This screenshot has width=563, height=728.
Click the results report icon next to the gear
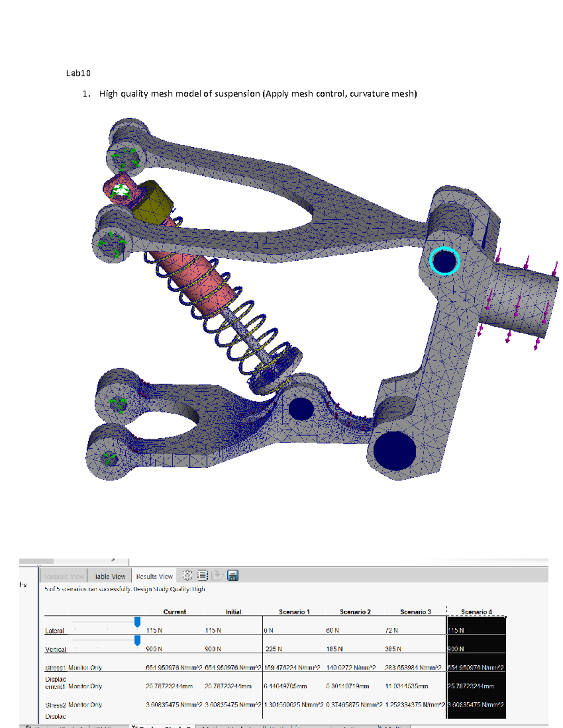(203, 576)
